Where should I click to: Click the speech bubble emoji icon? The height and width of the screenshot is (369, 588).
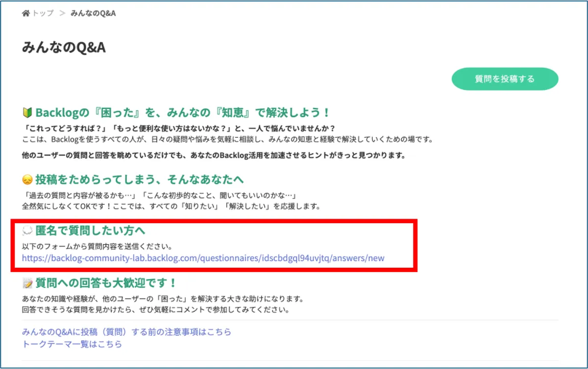tap(27, 231)
